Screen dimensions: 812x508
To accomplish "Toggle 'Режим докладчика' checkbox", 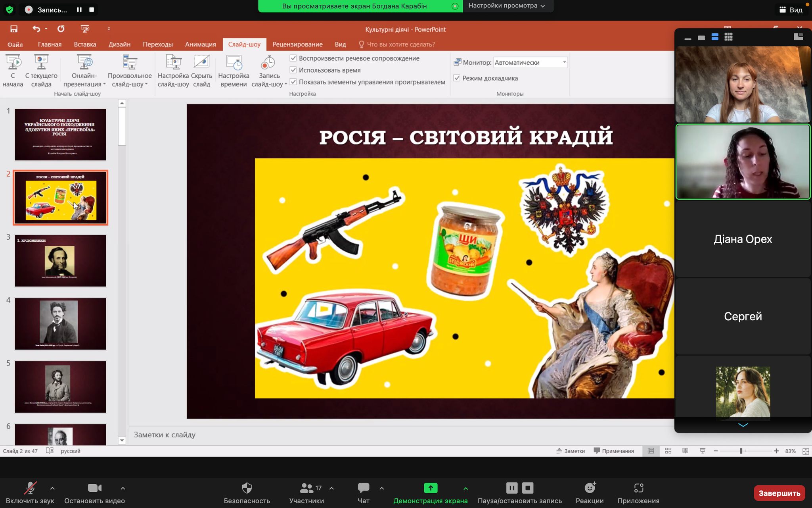I will [x=457, y=78].
